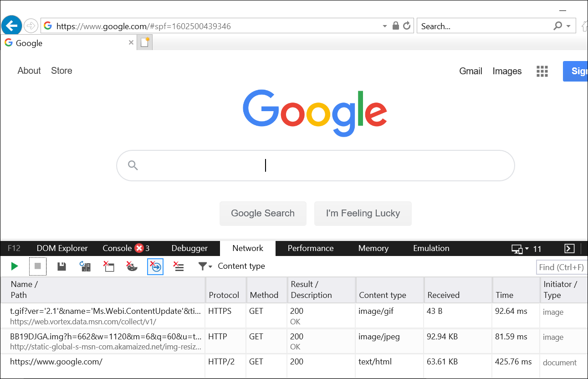Stop profiling session in Network toolbar
The height and width of the screenshot is (379, 588).
pyautogui.click(x=38, y=266)
